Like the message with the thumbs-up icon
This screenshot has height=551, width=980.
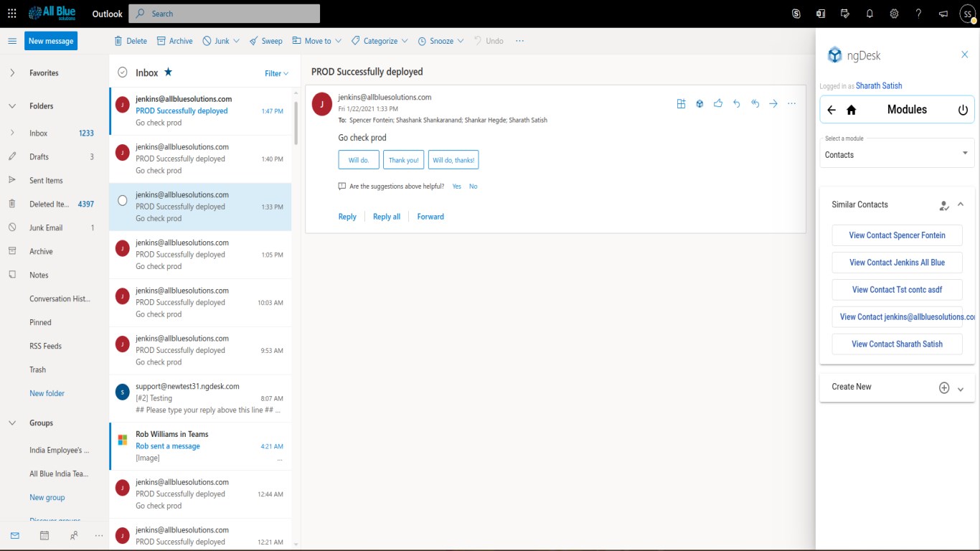[718, 103]
